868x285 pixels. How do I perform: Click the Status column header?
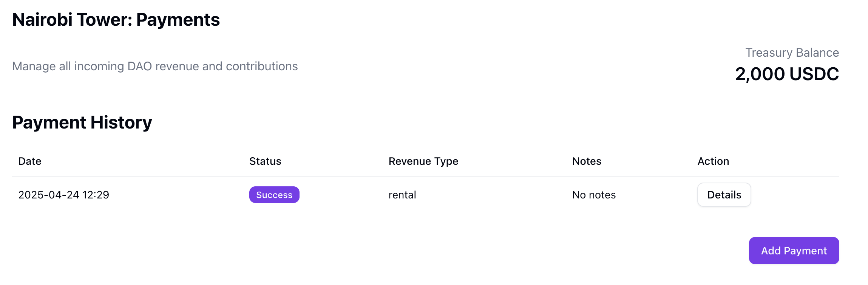click(265, 161)
